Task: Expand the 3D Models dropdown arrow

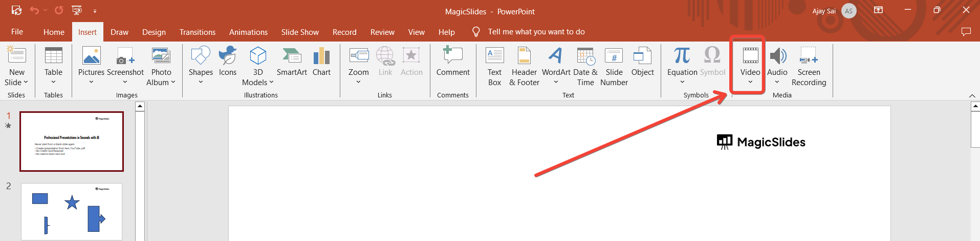Action: [x=271, y=82]
